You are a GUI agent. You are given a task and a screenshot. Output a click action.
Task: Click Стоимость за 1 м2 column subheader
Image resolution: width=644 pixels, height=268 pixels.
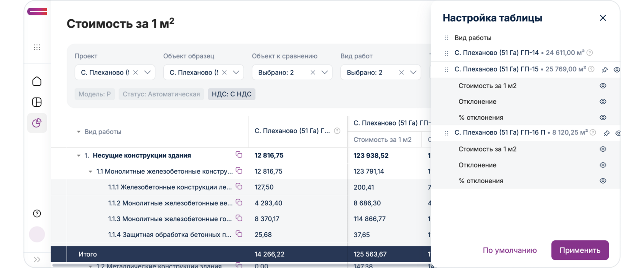383,139
